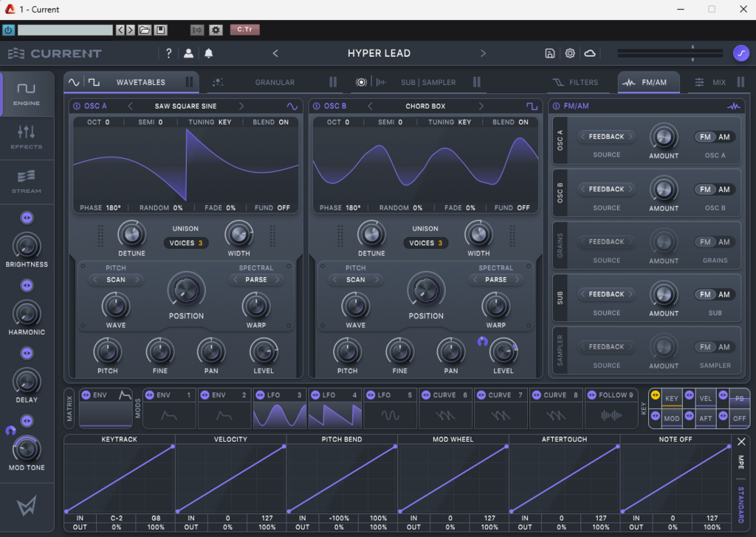Viewport: 756px width, 537px height.
Task: Click the host save preset disk icon
Action: tap(160, 30)
